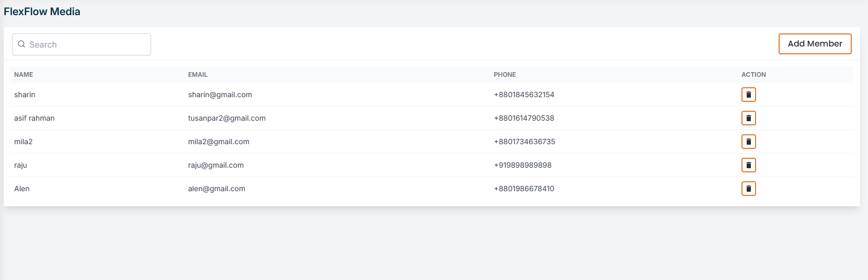Select the email sharin@gmail.com
The image size is (868, 280).
pyautogui.click(x=220, y=95)
